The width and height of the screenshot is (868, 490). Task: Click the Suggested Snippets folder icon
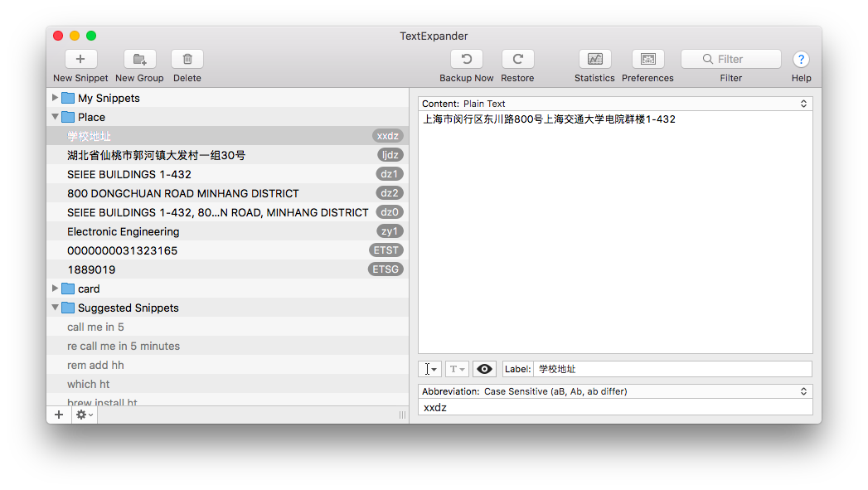(x=68, y=308)
